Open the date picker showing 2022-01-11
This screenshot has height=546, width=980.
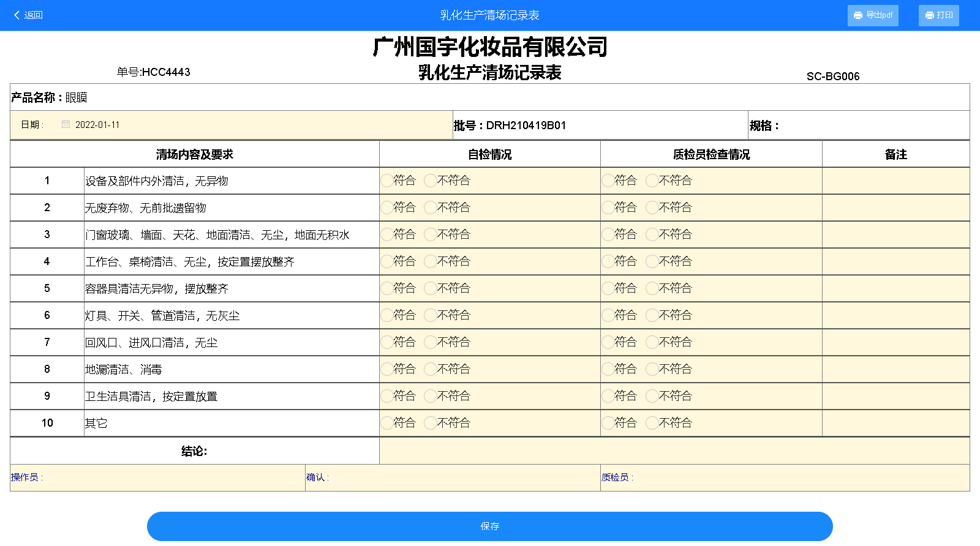coord(98,125)
